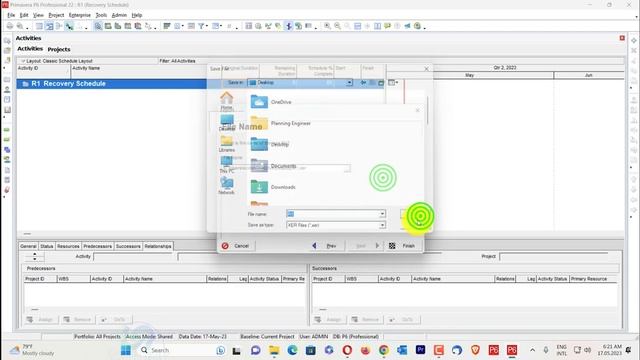Image resolution: width=640 pixels, height=360 pixels.
Task: Open the View menu
Action: [x=38, y=15]
